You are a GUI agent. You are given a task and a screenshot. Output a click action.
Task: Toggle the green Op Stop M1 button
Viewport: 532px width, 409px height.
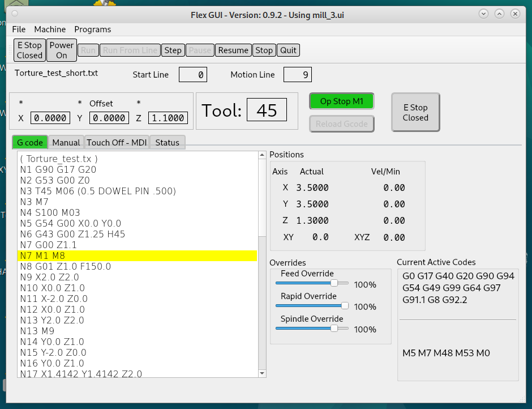coord(342,101)
